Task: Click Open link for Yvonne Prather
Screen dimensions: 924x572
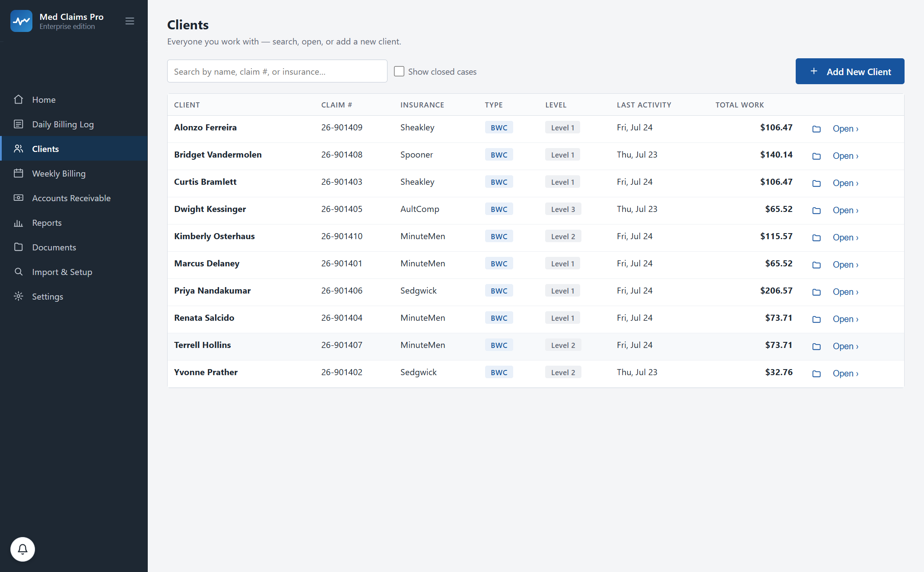Action: [x=845, y=373]
